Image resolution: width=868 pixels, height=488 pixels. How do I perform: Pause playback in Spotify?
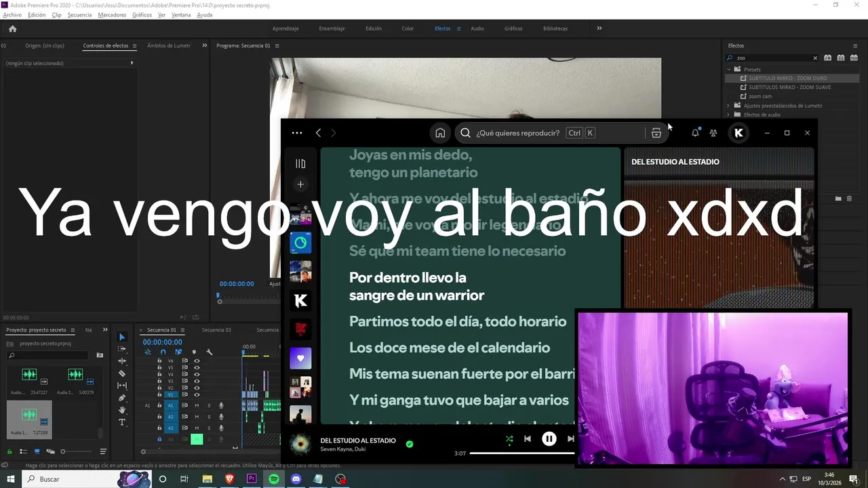(549, 439)
